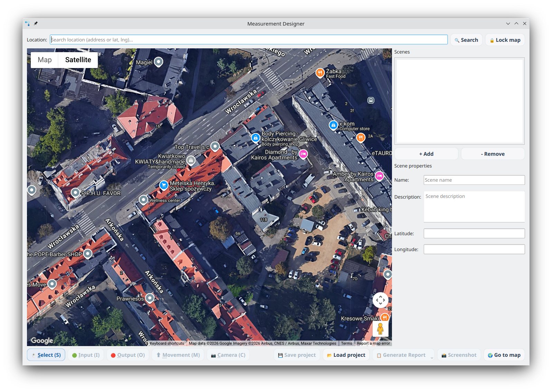
Task: Click the - Remove scene button
Action: click(493, 154)
